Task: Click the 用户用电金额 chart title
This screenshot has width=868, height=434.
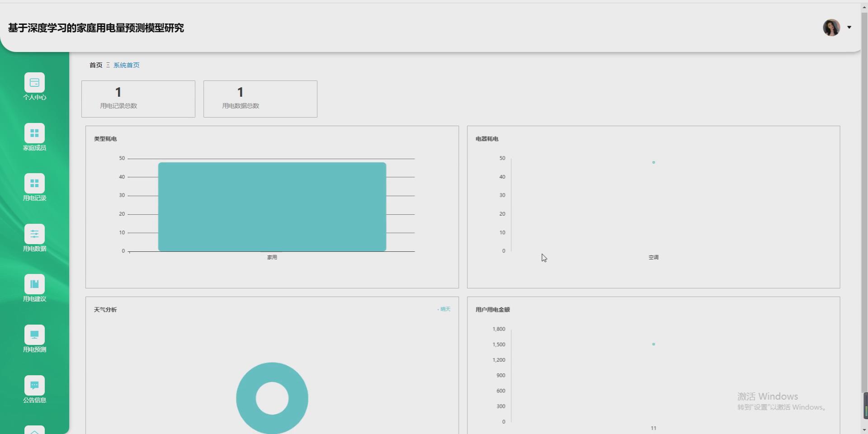Action: coord(493,310)
